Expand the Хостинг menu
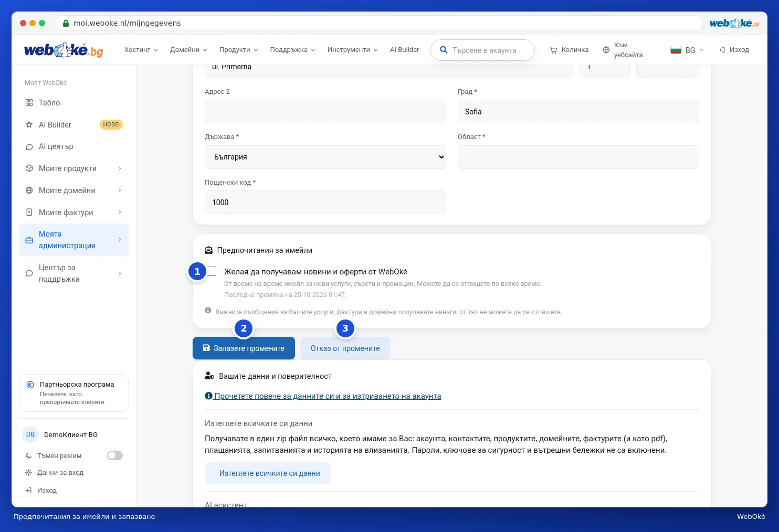The width and height of the screenshot is (779, 532). [x=141, y=50]
